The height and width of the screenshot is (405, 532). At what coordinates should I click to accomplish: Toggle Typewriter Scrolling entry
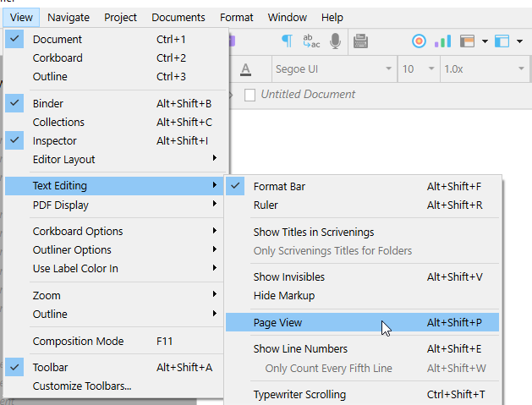pyautogui.click(x=362, y=395)
